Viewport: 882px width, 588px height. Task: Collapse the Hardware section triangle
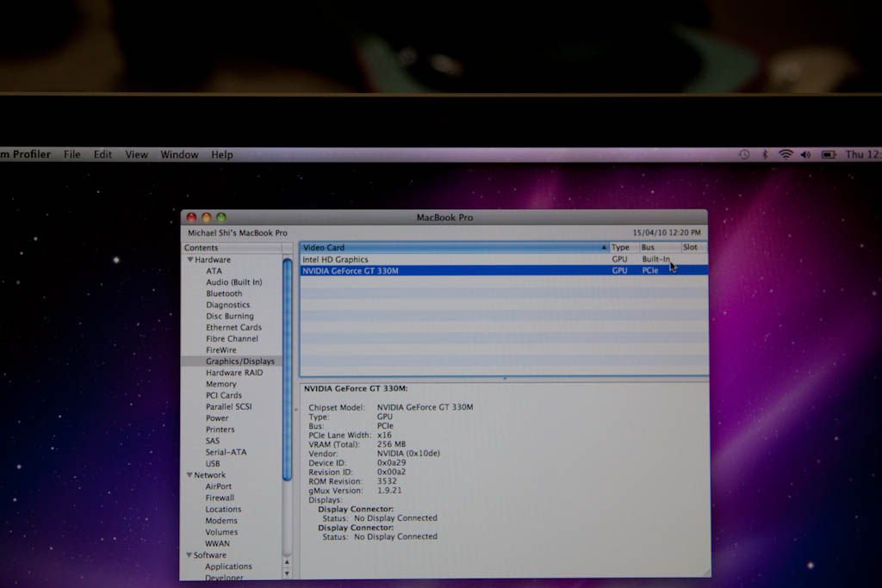[x=190, y=260]
